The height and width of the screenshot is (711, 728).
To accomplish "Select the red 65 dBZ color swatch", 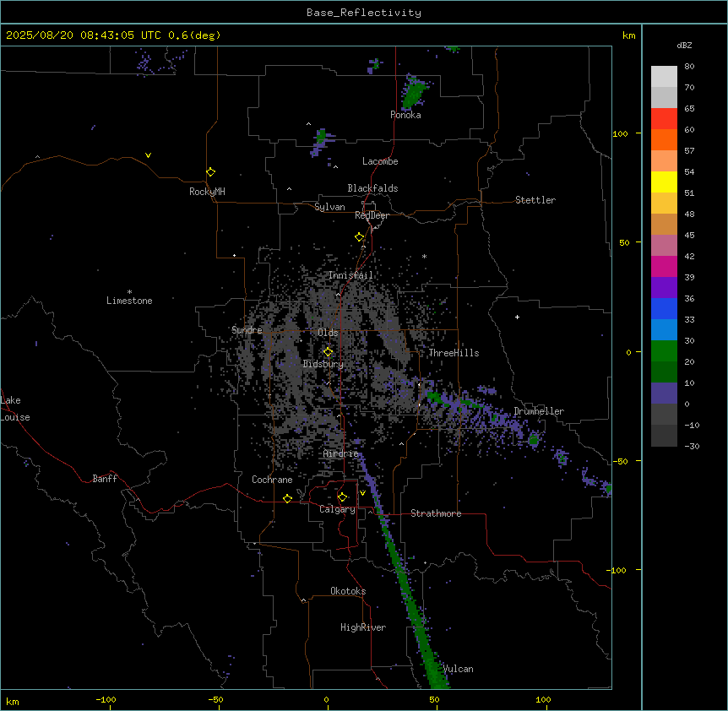I will coord(664,119).
